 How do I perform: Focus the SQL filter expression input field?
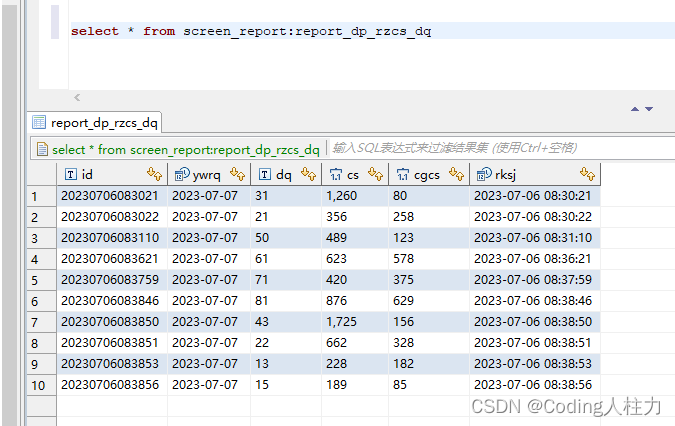pyautogui.click(x=502, y=148)
